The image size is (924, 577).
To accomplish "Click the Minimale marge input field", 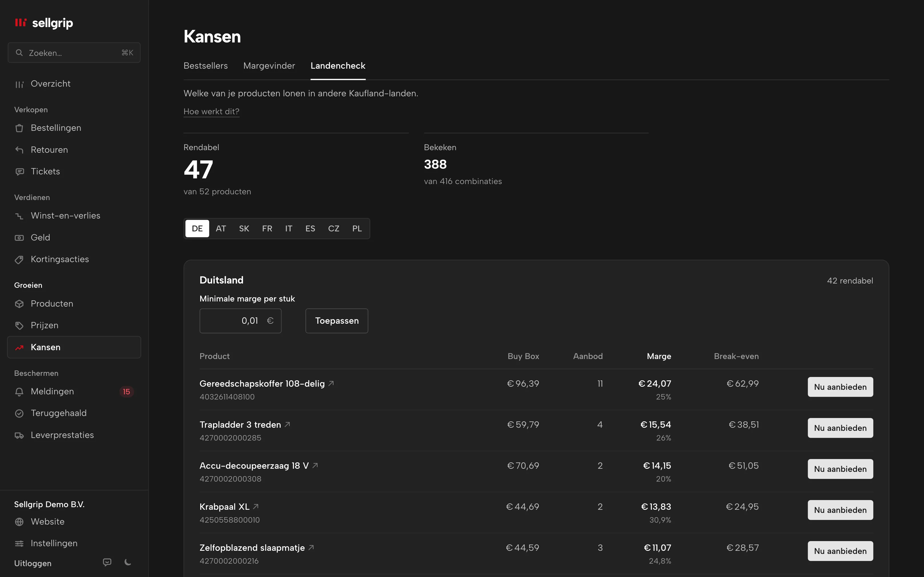I will pyautogui.click(x=240, y=321).
